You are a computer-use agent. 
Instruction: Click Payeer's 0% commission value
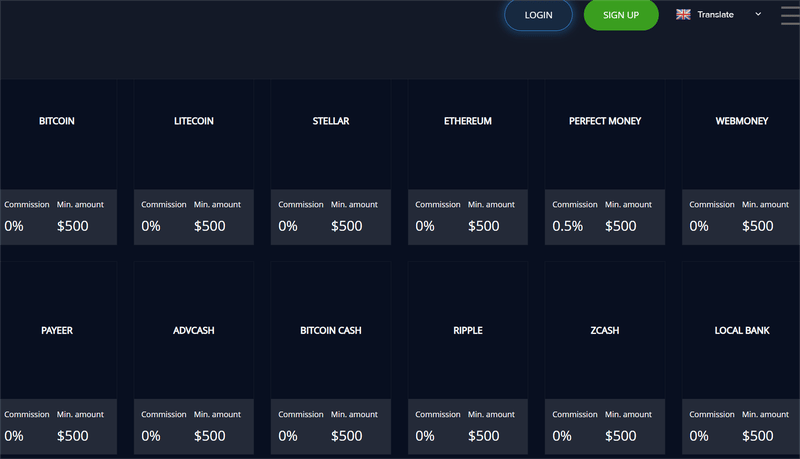pyautogui.click(x=14, y=436)
